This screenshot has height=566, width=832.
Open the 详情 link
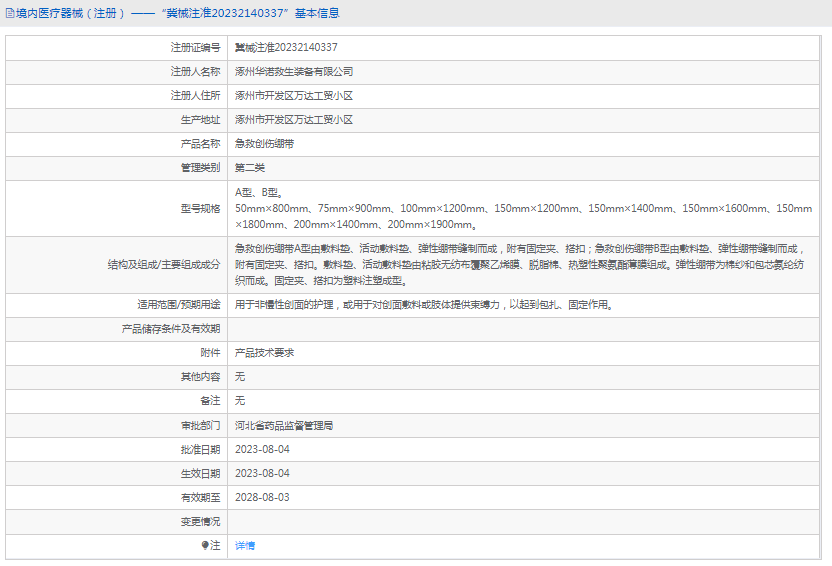tap(245, 545)
